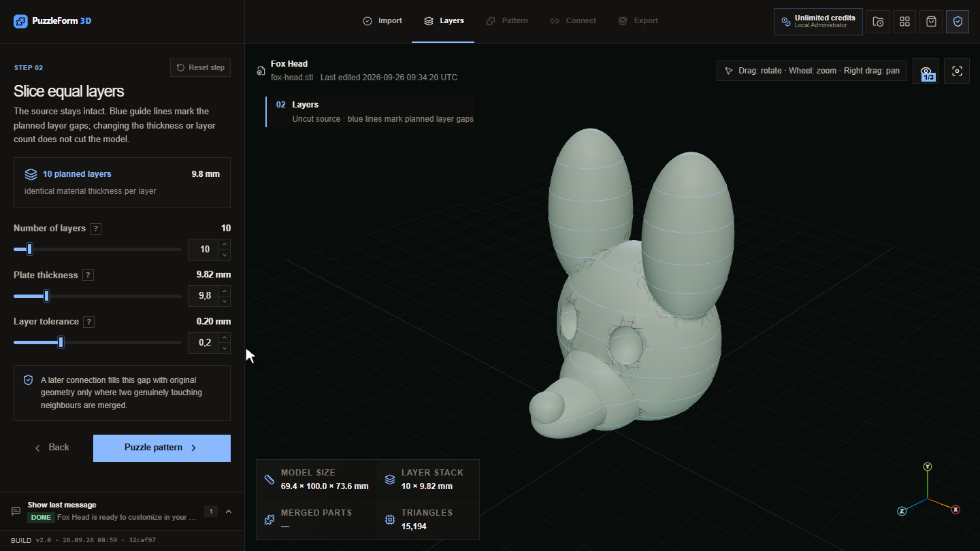
Task: Expand the last message panel chevron
Action: (229, 512)
